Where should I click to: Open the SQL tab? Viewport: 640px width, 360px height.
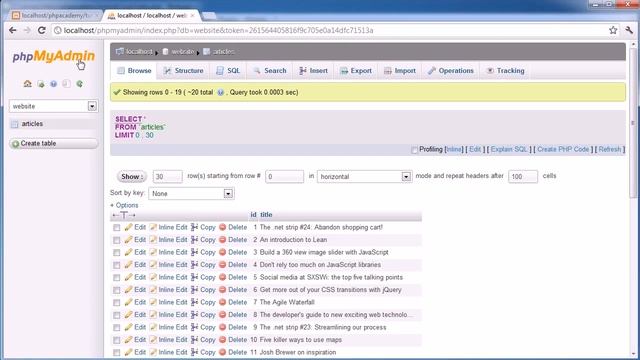point(228,71)
